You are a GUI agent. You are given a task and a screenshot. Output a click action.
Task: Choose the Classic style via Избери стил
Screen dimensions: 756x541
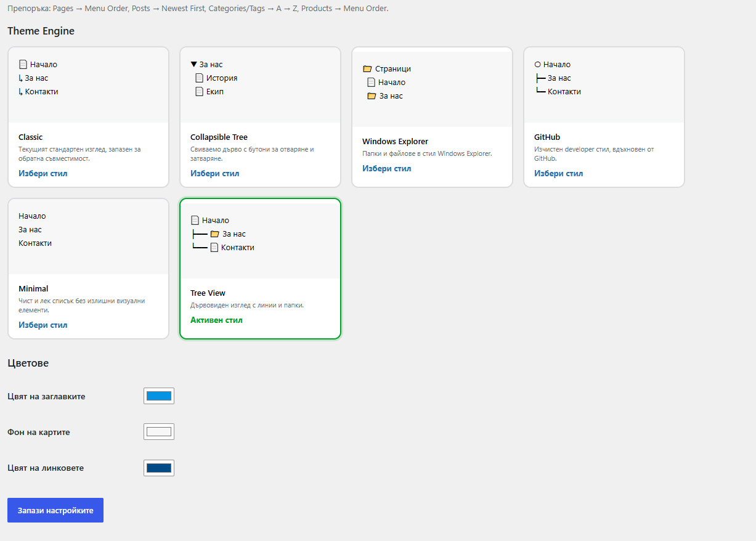[43, 173]
